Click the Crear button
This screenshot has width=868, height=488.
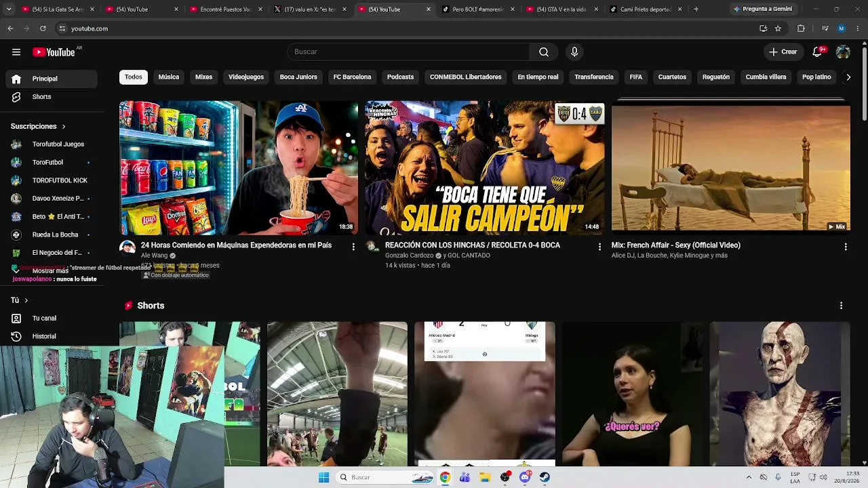click(x=783, y=52)
